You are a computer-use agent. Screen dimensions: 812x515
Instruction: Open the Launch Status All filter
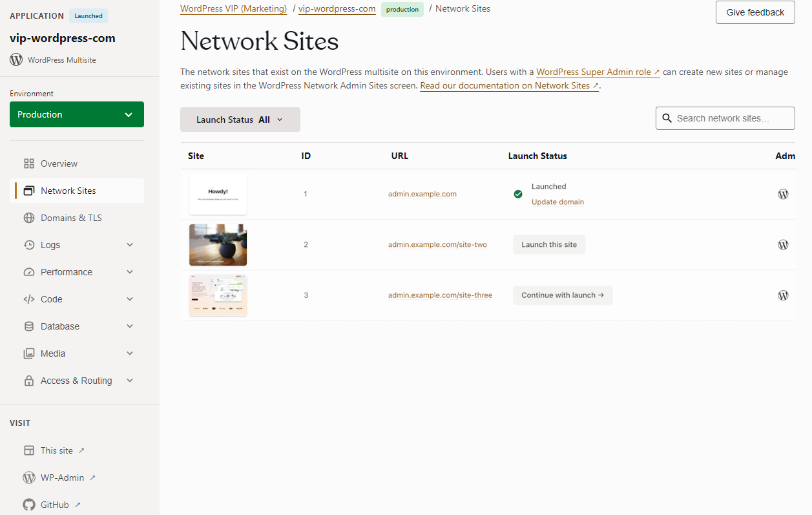pyautogui.click(x=240, y=120)
